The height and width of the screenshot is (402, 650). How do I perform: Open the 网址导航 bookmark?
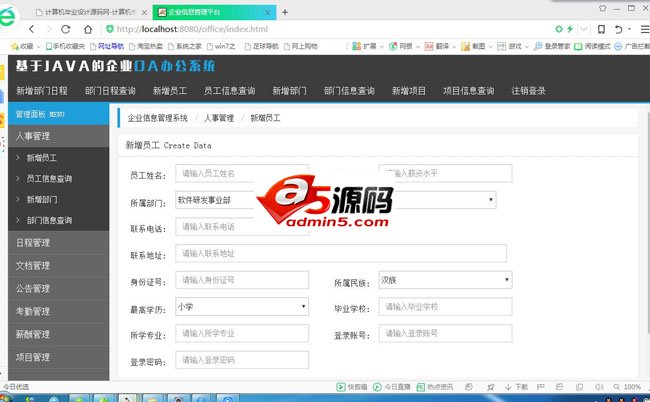pos(107,46)
